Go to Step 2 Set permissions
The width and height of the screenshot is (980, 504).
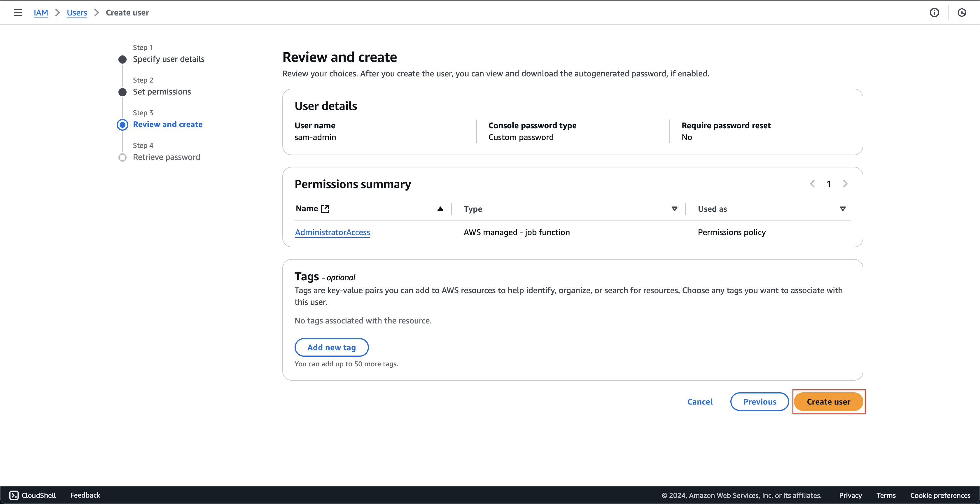162,92
